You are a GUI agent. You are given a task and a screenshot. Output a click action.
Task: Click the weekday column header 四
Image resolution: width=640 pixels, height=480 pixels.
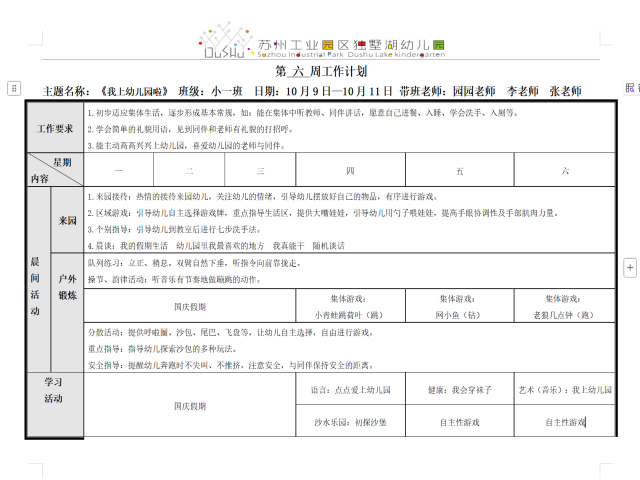(350, 171)
